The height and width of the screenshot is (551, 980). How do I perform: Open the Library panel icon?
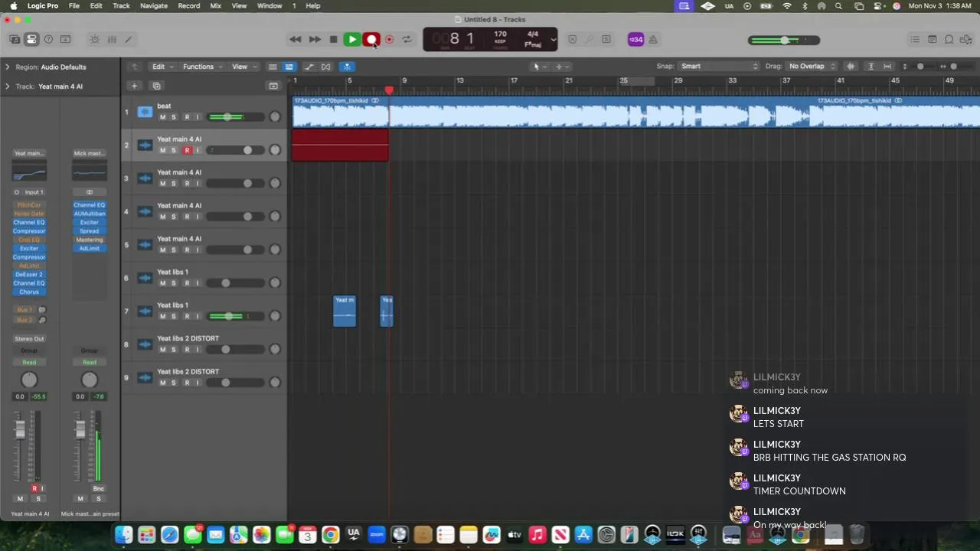point(15,39)
